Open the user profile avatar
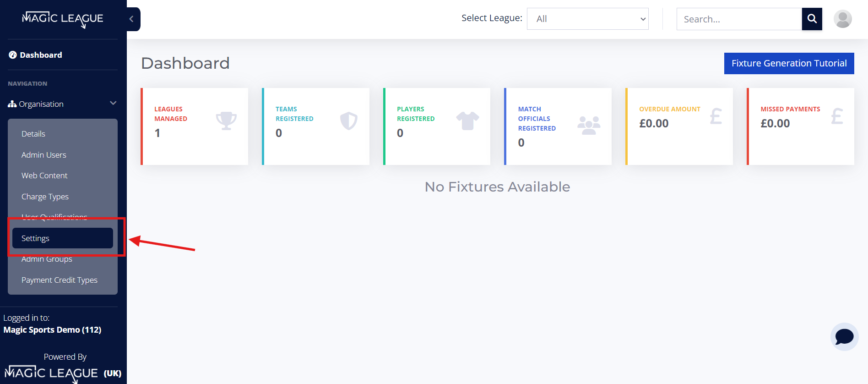Screen dimensions: 868x384 (842, 19)
